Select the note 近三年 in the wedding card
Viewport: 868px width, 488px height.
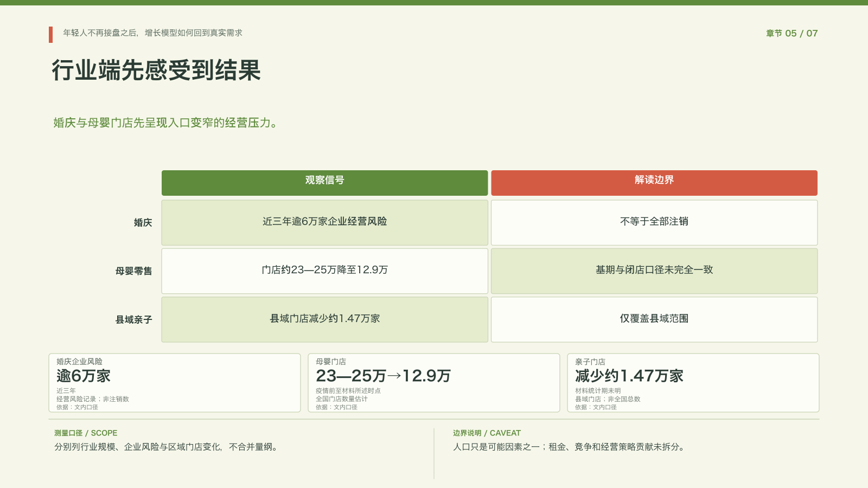pyautogui.click(x=66, y=391)
